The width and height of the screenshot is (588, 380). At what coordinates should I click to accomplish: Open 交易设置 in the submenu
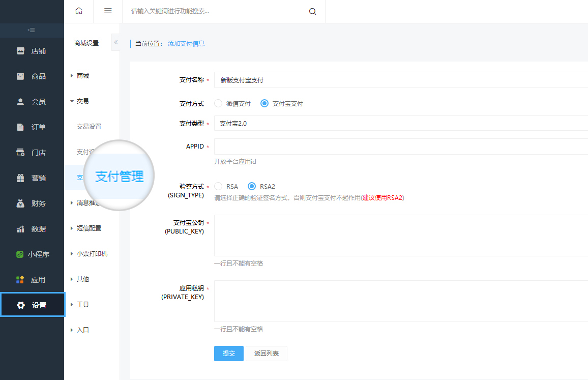(89, 127)
